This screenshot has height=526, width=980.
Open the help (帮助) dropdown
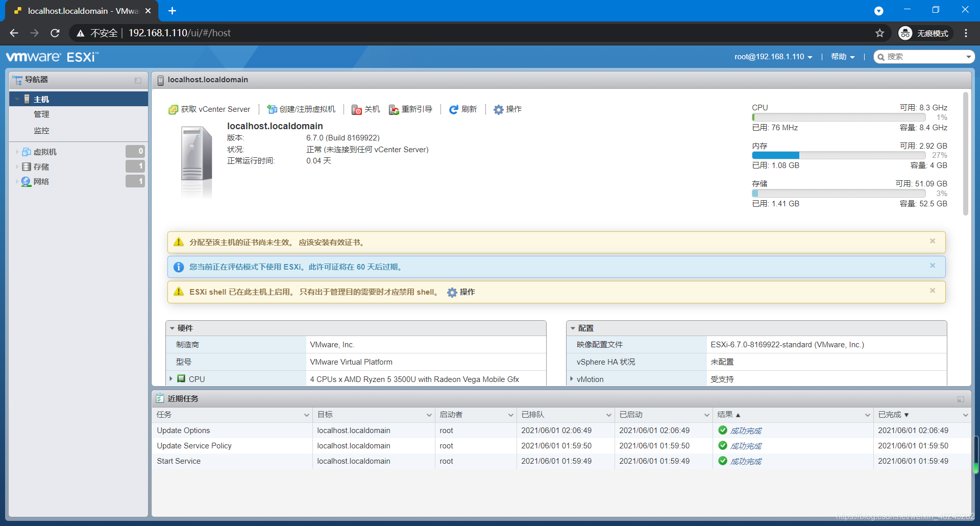(x=842, y=57)
